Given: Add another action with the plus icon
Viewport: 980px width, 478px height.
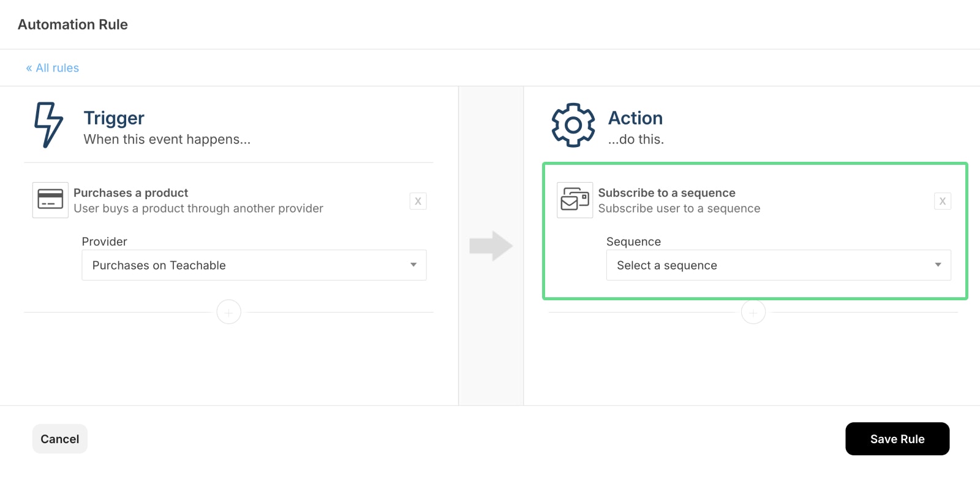Looking at the screenshot, I should tap(753, 313).
